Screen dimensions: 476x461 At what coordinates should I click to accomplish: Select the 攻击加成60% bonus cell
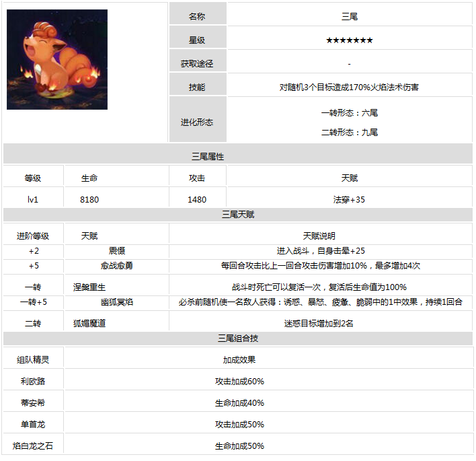tap(239, 381)
